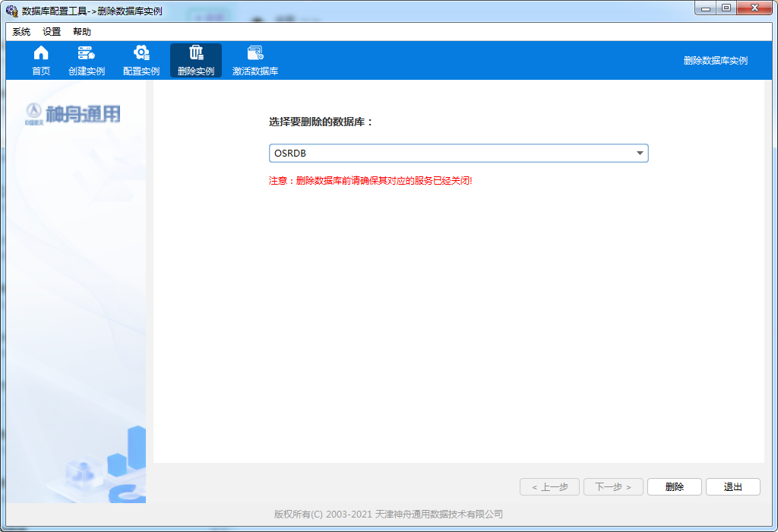Click the 神舟通用 logo in sidebar
Screen dimensions: 778x532
[73, 114]
